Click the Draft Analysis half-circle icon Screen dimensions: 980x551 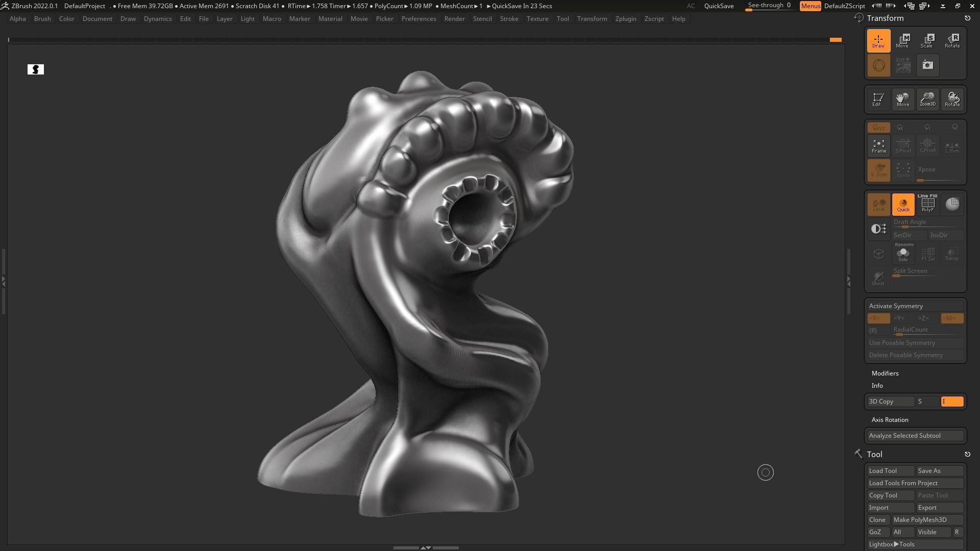[878, 229]
